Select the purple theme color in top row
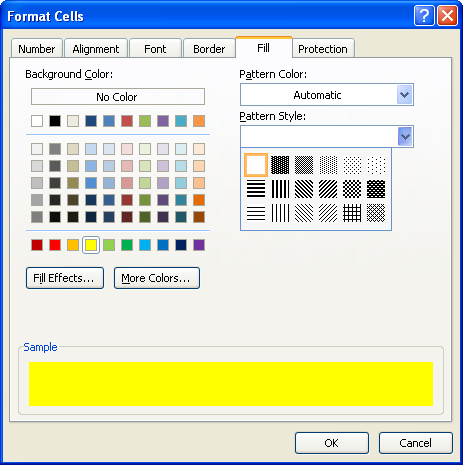The height and width of the screenshot is (465, 463). 163,121
